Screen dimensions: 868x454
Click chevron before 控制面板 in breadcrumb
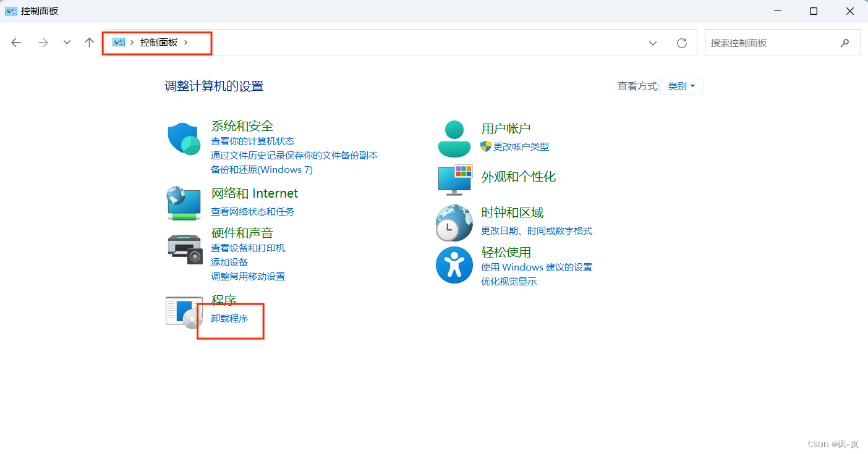(x=132, y=42)
